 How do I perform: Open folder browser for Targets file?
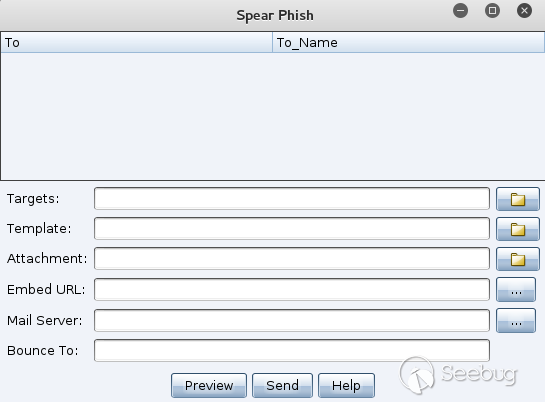518,199
